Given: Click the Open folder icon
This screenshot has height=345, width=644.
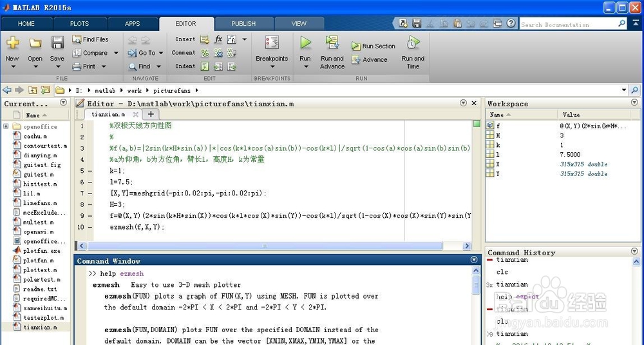Looking at the screenshot, I should tap(35, 43).
